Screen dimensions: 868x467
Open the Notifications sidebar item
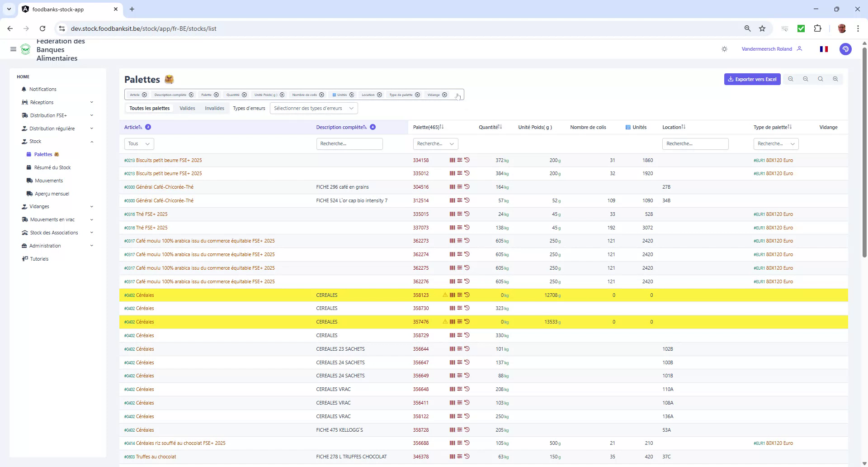coord(43,89)
